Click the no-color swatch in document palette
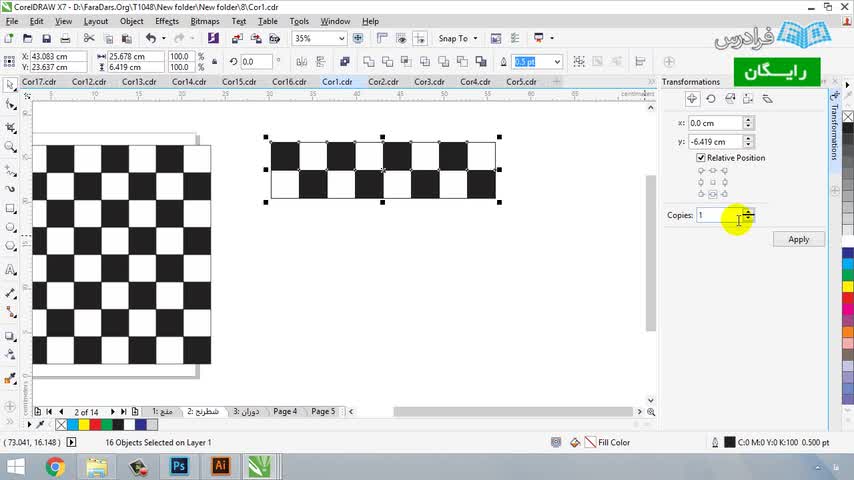 tap(61, 424)
